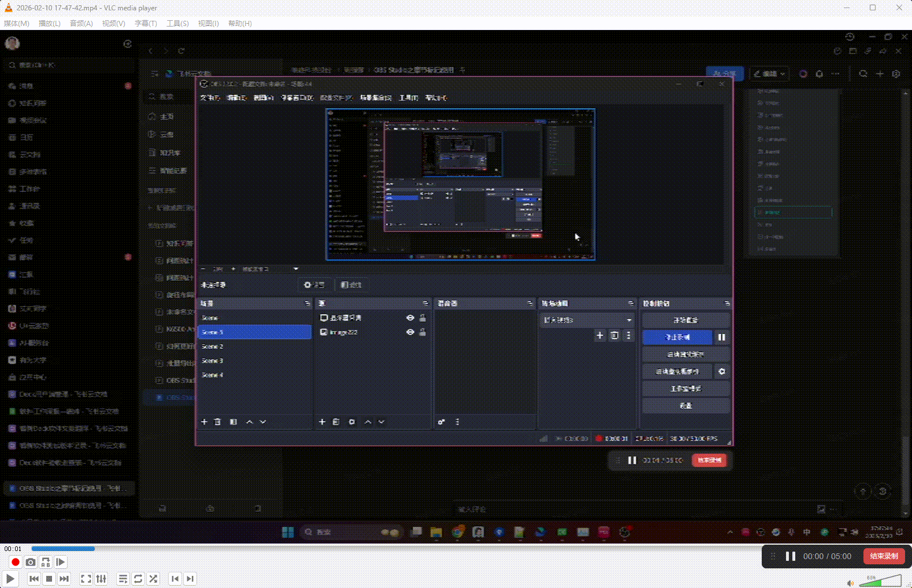Mute audio via the speaker icon
Viewport: 912px width, 588px height.
[x=850, y=583]
